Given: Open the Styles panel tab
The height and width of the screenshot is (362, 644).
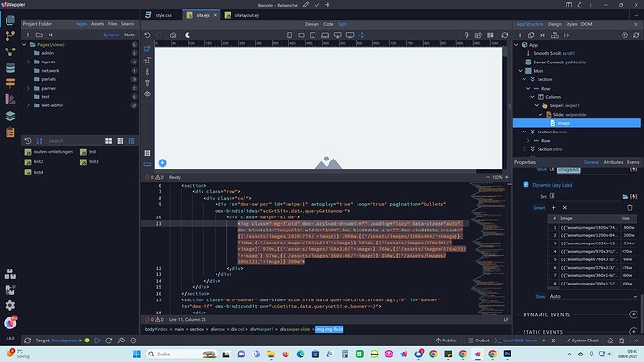Looking at the screenshot, I should pos(571,24).
